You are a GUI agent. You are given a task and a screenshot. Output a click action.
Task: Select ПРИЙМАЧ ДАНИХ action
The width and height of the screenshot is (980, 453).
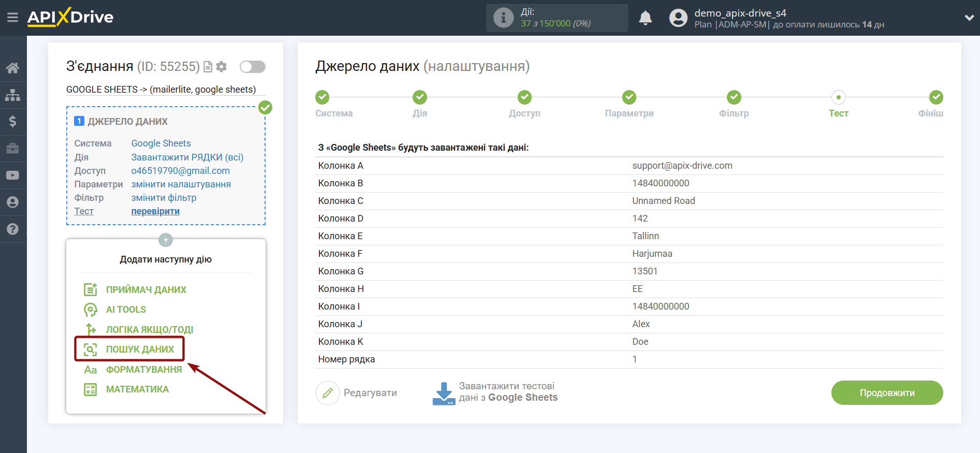coord(146,290)
